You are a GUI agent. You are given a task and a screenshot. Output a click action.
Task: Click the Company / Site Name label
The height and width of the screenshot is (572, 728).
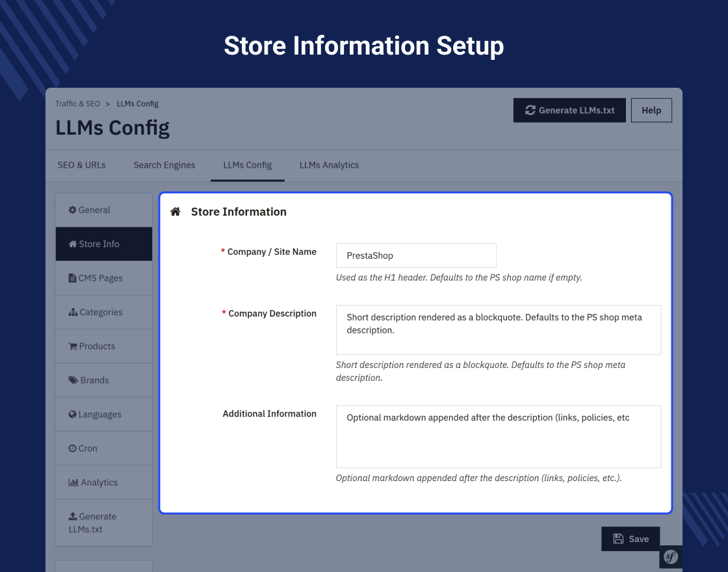(x=272, y=252)
